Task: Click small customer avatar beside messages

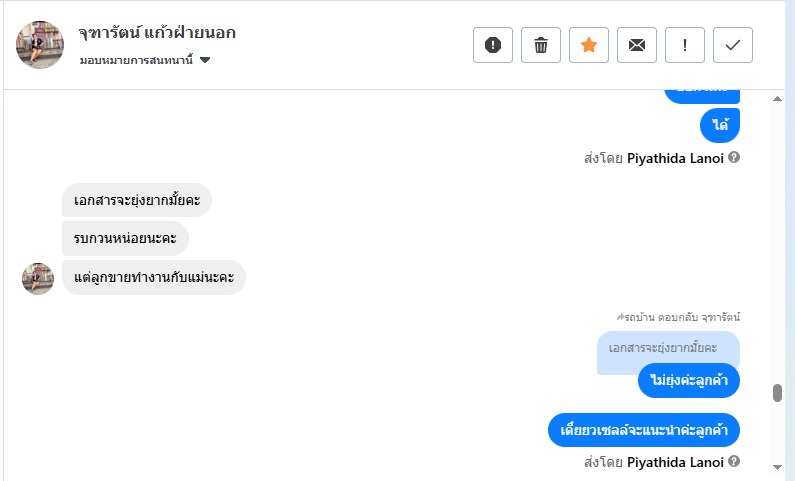Action: pyautogui.click(x=38, y=278)
